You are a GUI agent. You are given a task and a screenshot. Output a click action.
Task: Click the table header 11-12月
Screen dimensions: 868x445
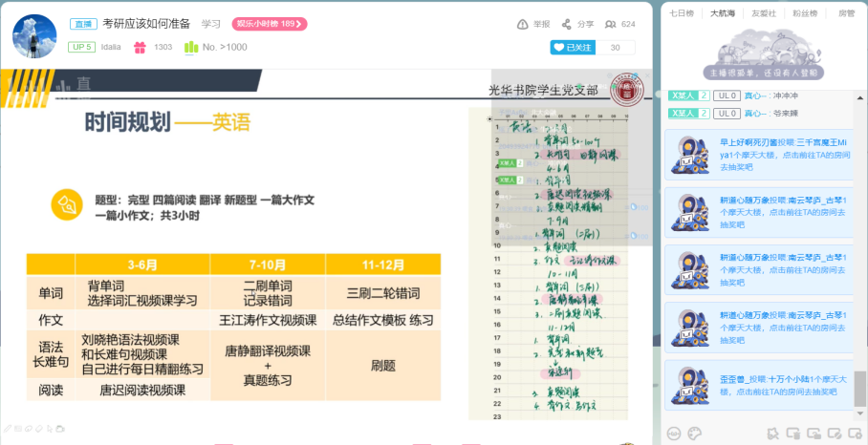383,265
